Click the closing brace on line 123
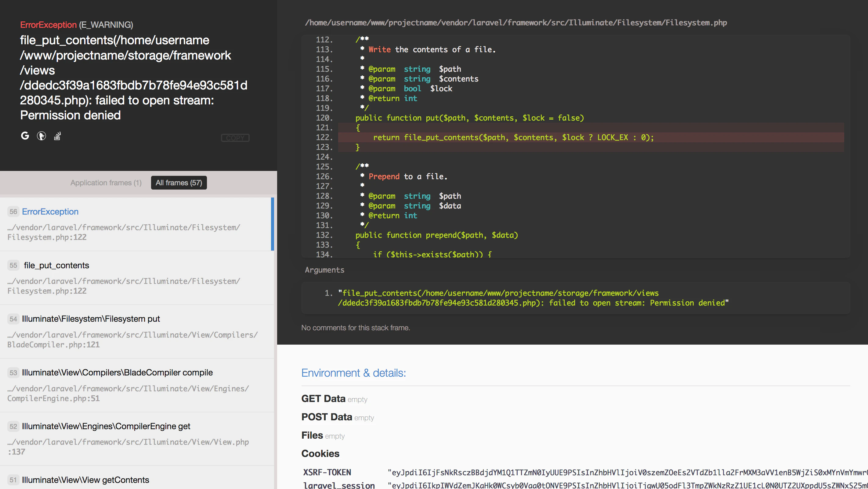Screen dimensions: 868x489 (x=358, y=147)
